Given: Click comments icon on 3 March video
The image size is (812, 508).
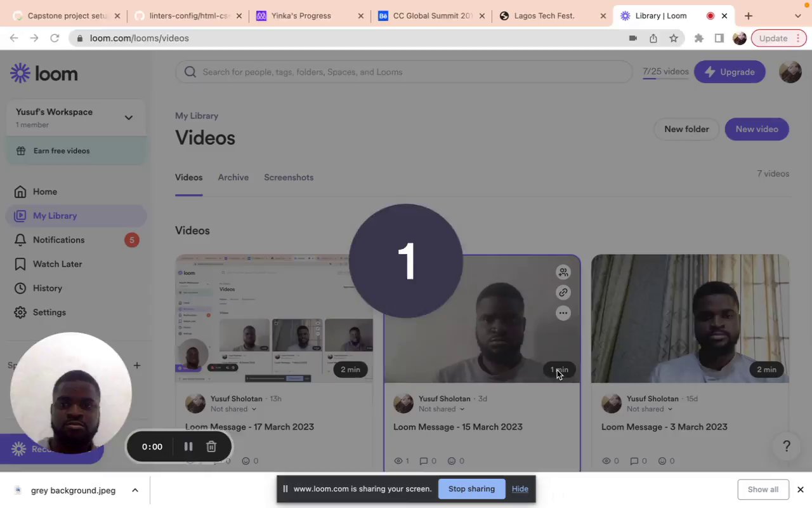Looking at the screenshot, I should 634,461.
